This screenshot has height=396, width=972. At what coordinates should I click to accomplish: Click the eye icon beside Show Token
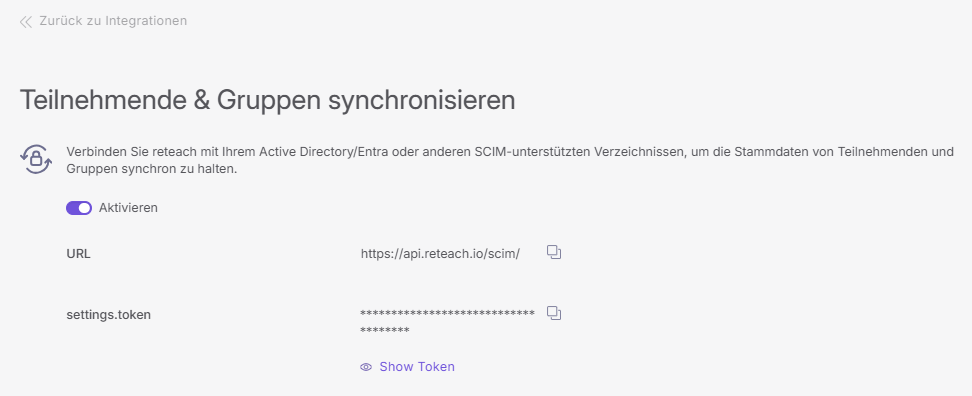point(366,367)
